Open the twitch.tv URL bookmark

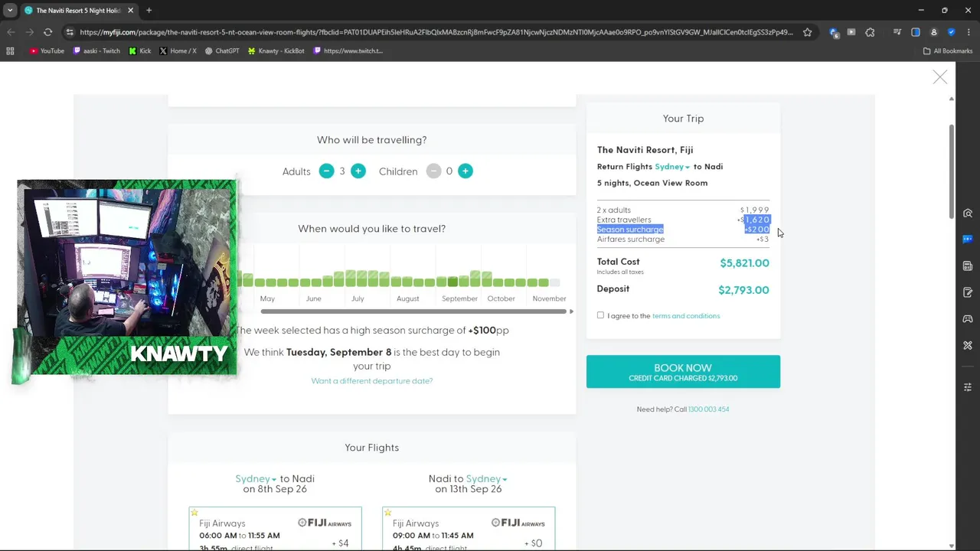coord(348,51)
